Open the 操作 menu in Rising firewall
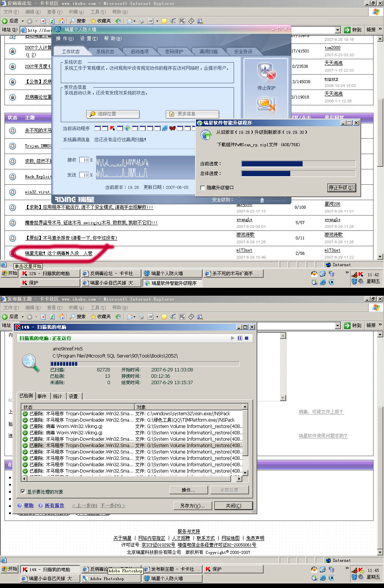384x588 pixels. pos(64,39)
